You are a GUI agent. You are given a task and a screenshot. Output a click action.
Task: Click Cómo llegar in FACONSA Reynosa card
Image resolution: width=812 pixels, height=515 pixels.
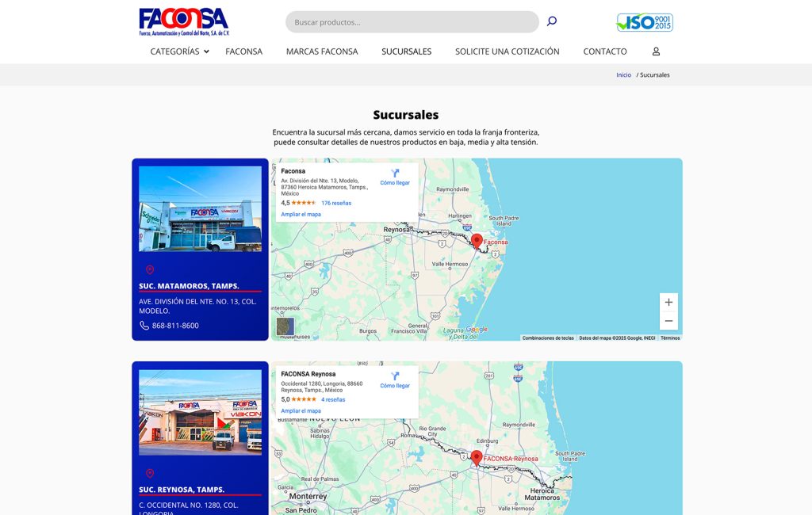coord(395,386)
